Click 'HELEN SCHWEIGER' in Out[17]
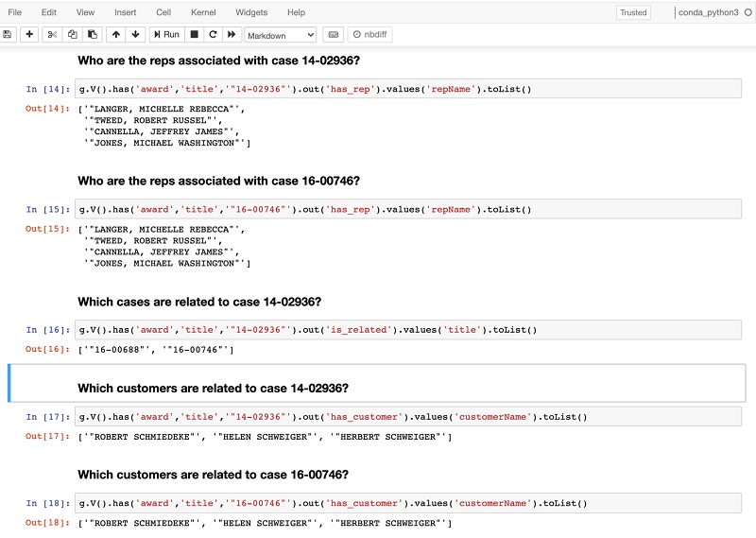This screenshot has height=538, width=756. 267,437
